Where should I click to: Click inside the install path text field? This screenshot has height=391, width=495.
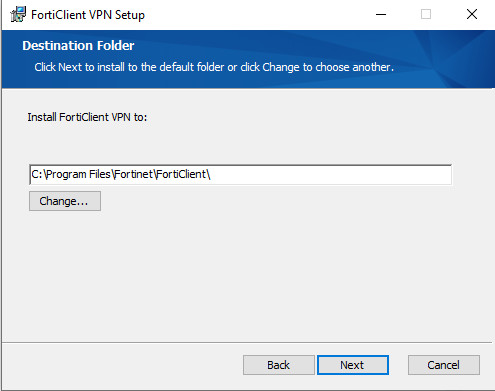[240, 174]
